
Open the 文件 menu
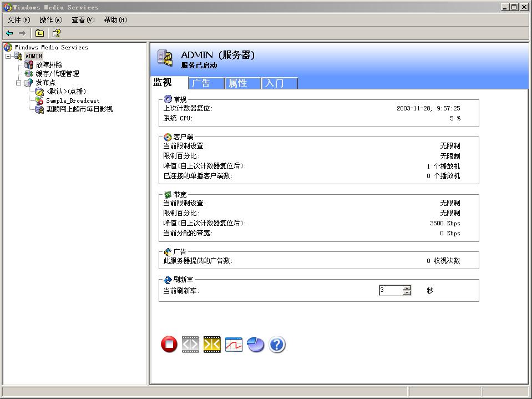(19, 20)
